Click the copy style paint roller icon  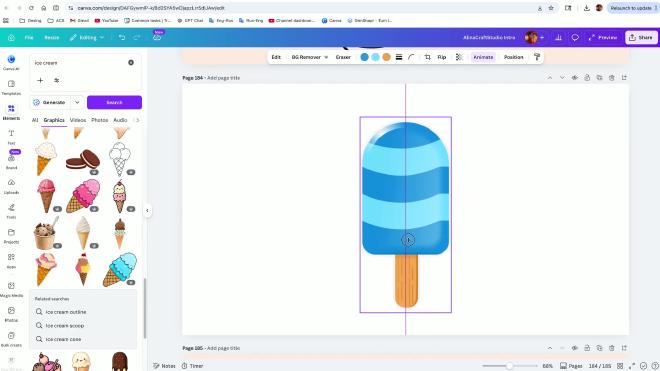pyautogui.click(x=537, y=57)
